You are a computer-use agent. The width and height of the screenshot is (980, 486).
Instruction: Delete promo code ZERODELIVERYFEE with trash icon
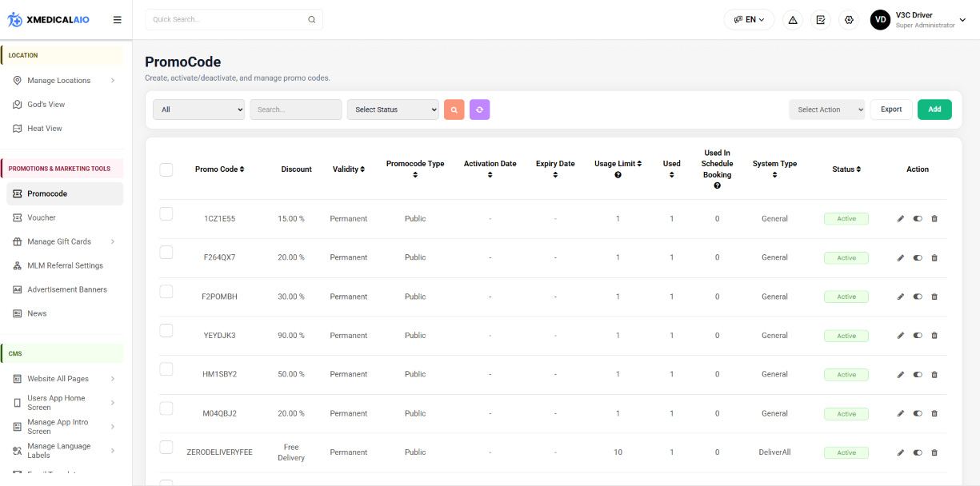pyautogui.click(x=934, y=452)
